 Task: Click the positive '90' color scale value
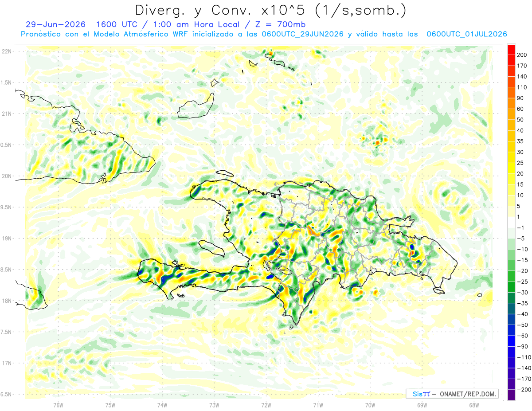520,98
